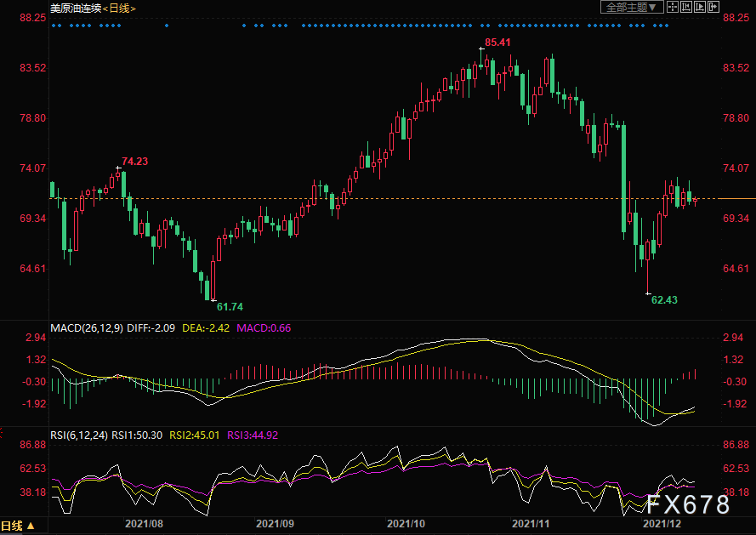Screen dimensions: 756x535
Task: Click the 74.07 label on right price axis
Action: point(736,168)
